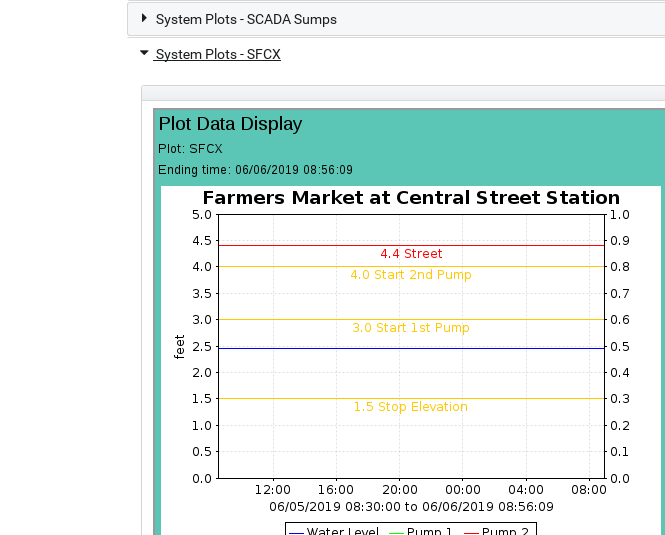Click the 00:00 time axis tick
This screenshot has width=665, height=535.
463,490
